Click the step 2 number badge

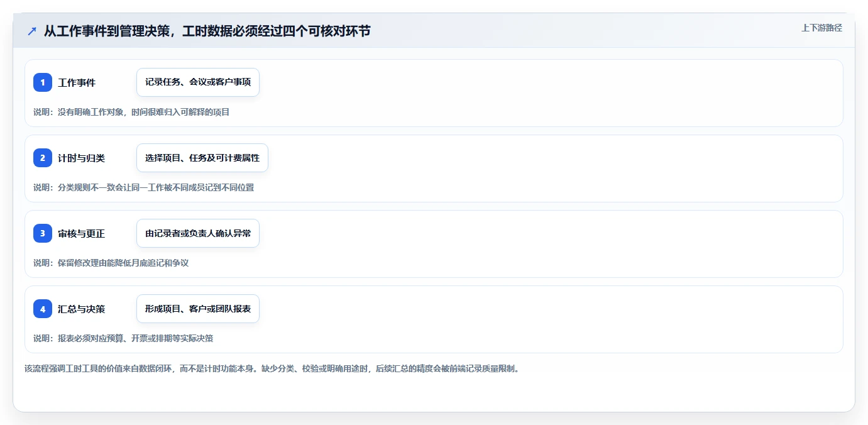43,158
